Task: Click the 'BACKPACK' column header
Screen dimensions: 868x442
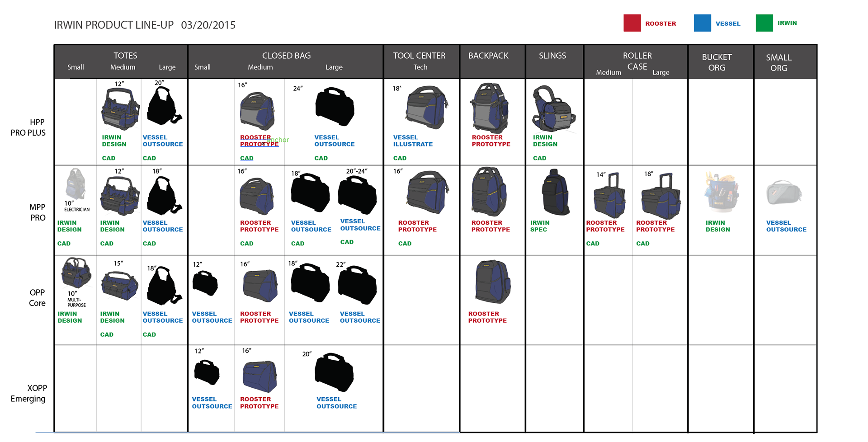Action: point(488,56)
